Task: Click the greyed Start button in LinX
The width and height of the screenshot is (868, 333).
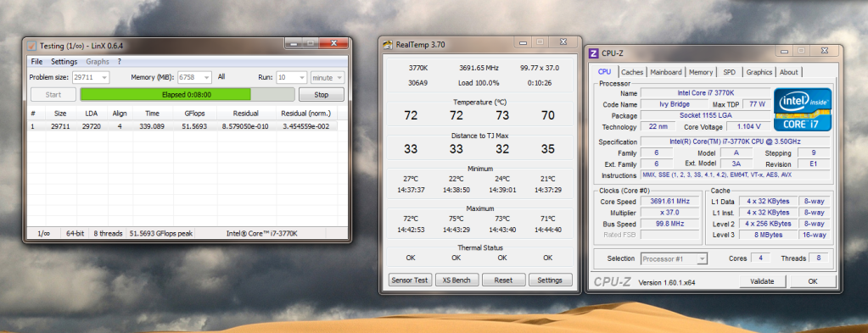Action: (53, 95)
